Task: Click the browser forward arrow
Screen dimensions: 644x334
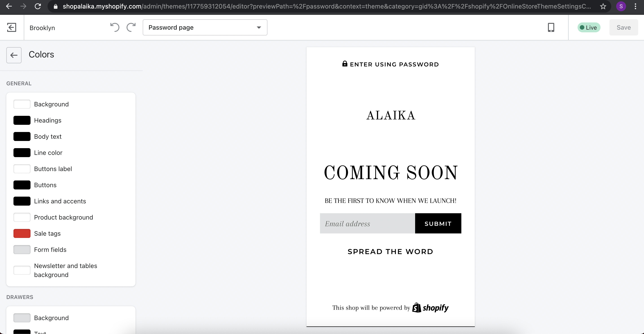Action: click(23, 6)
